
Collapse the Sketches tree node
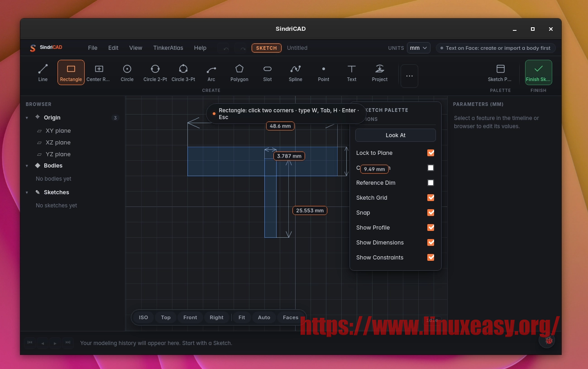pos(27,192)
